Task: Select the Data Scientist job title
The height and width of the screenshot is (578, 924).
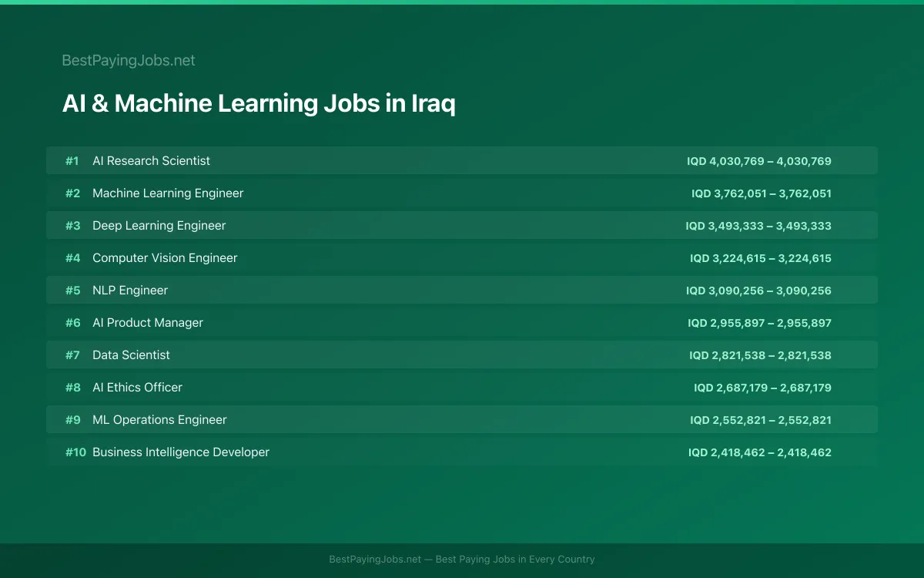Action: [x=131, y=355]
